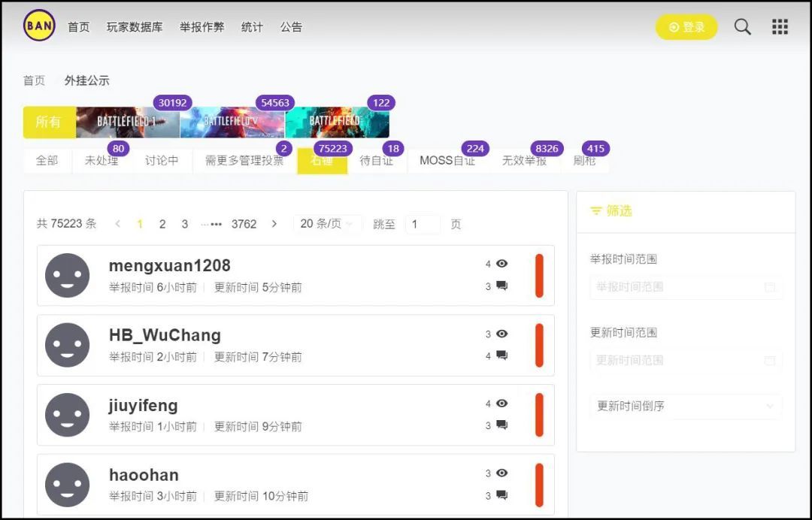Open haoohan player entry

295,485
